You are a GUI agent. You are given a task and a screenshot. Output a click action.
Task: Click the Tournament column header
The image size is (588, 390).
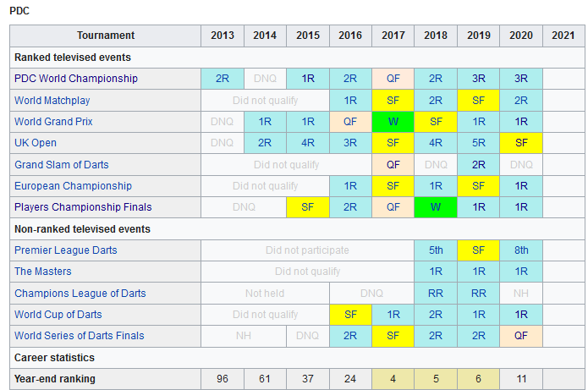106,36
